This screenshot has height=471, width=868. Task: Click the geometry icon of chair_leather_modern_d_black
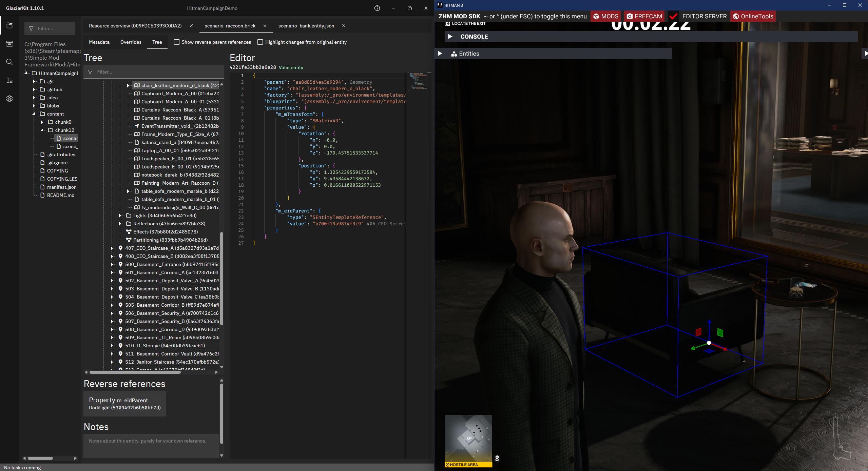[137, 85]
